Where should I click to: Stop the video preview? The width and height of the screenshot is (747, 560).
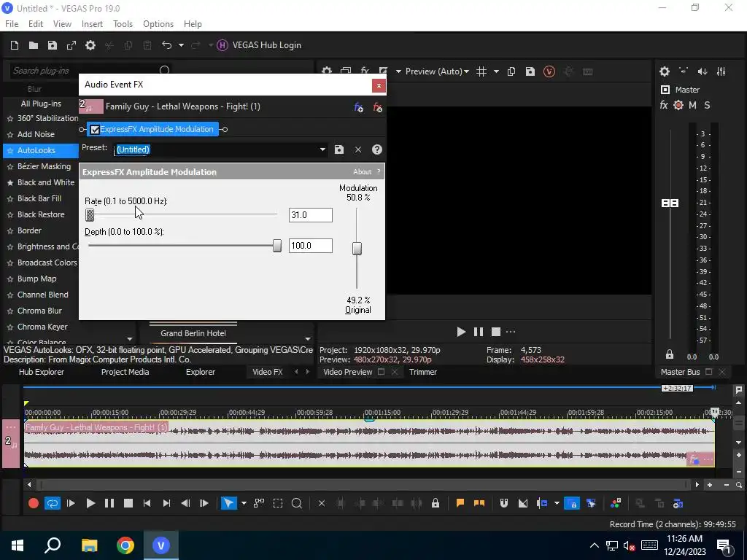(496, 332)
